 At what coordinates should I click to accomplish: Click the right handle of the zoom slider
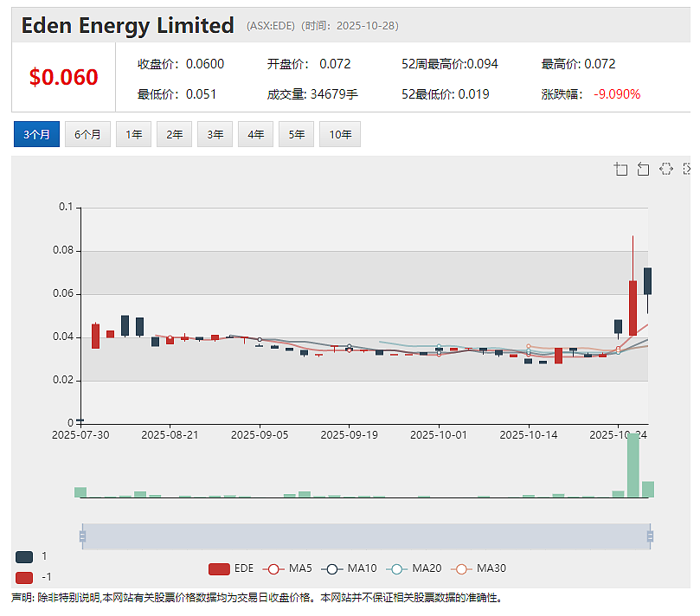pos(650,536)
